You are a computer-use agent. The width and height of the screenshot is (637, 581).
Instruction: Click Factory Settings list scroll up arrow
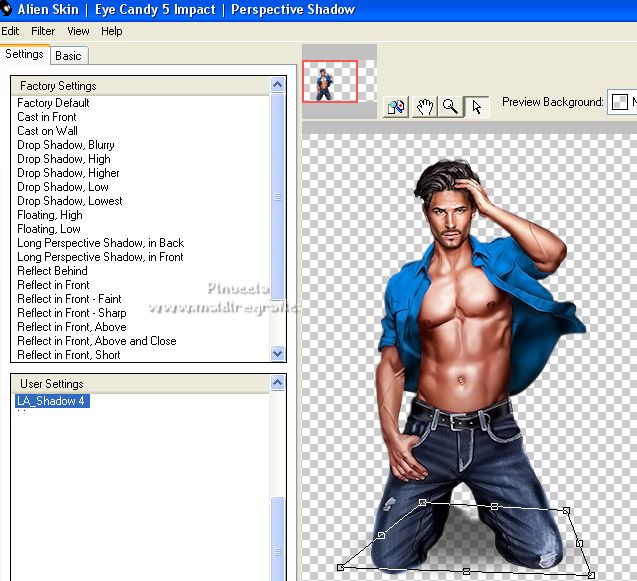[277, 85]
